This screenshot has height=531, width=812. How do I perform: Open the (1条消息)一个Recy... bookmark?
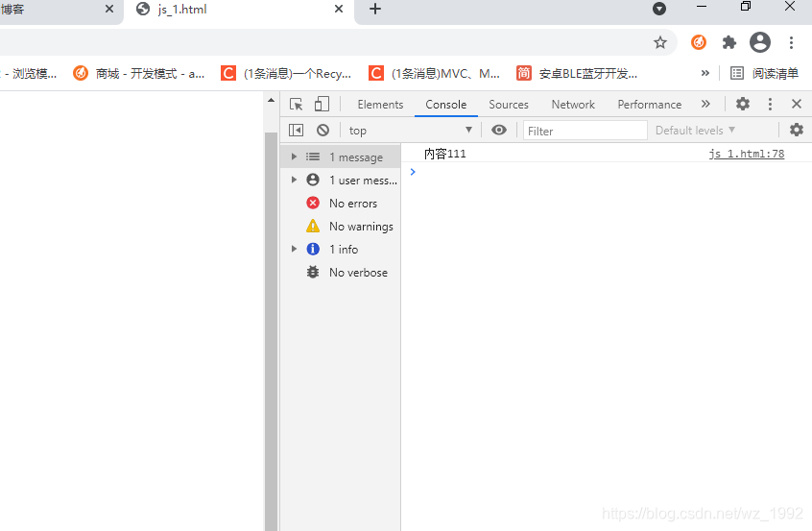coord(286,74)
